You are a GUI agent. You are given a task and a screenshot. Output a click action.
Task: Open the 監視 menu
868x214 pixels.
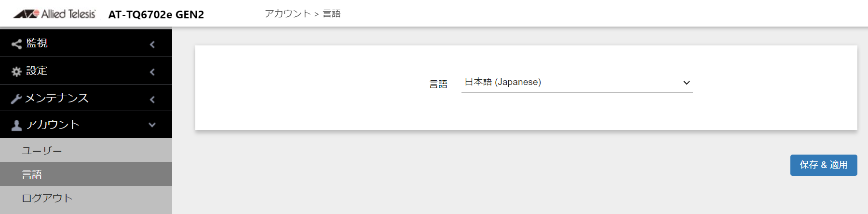click(x=86, y=43)
